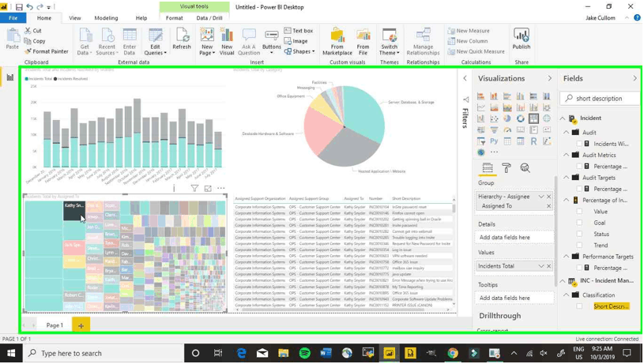Check the Incidents Wi... field
644x364 pixels.
pos(579,144)
